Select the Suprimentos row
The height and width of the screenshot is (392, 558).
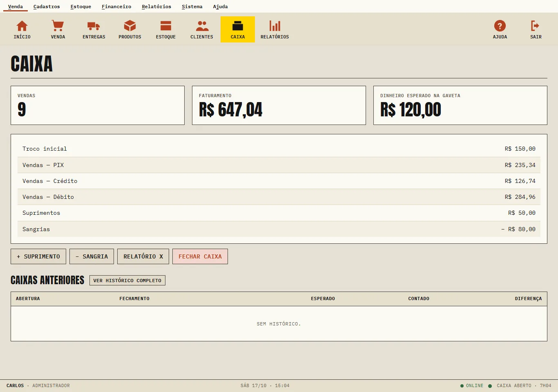pyautogui.click(x=279, y=213)
